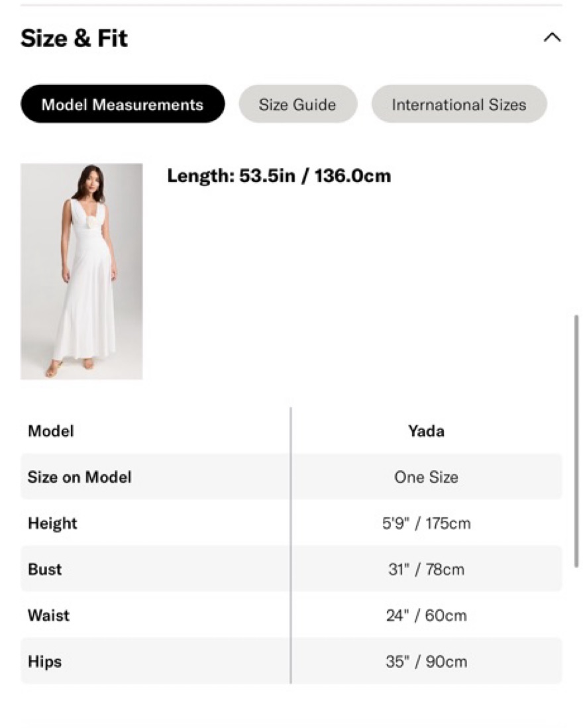Click the vertical page scrollbar
The width and height of the screenshot is (583, 728).
pos(576,441)
